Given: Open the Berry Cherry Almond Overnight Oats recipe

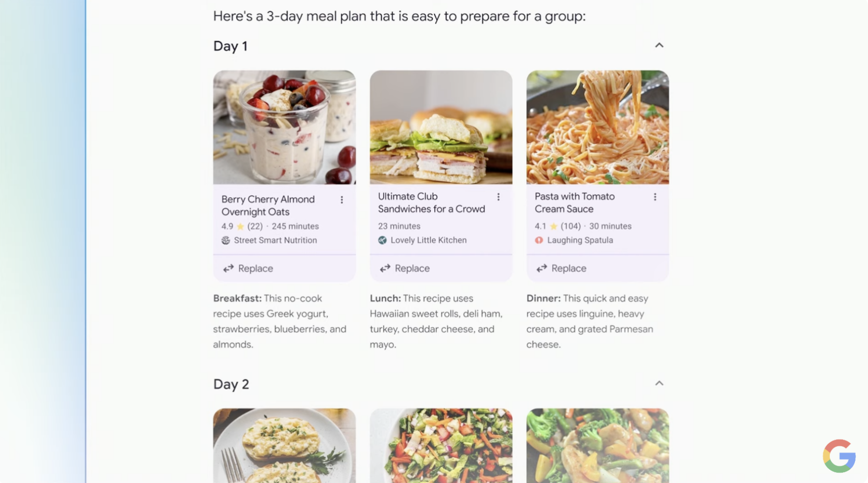Looking at the screenshot, I should [x=268, y=205].
